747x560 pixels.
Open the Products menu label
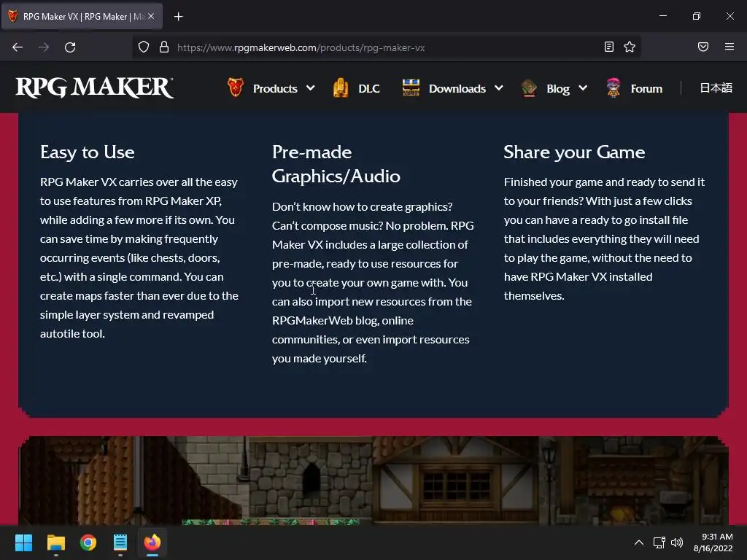(x=275, y=88)
